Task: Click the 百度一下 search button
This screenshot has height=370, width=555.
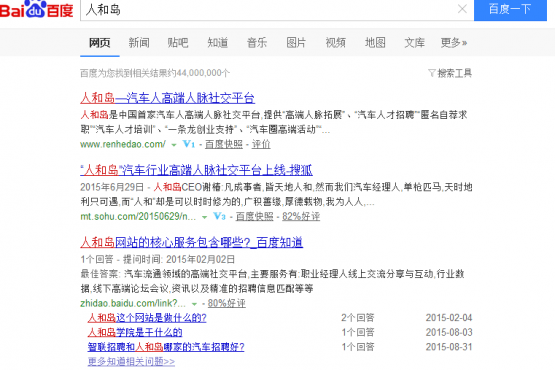Action: pos(510,10)
